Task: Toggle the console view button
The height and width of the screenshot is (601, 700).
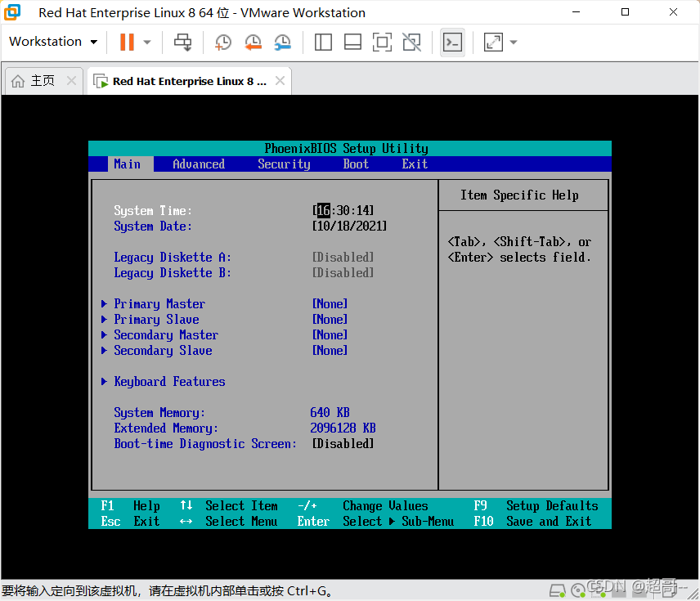Action: 452,43
